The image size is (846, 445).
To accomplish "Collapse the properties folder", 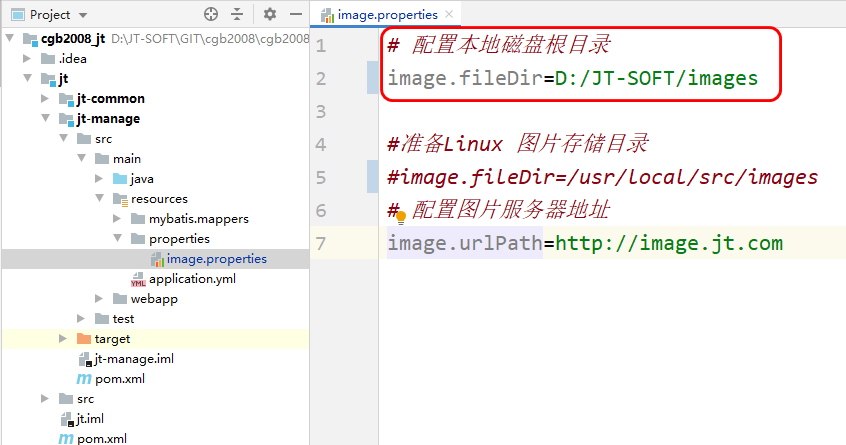I will point(118,238).
